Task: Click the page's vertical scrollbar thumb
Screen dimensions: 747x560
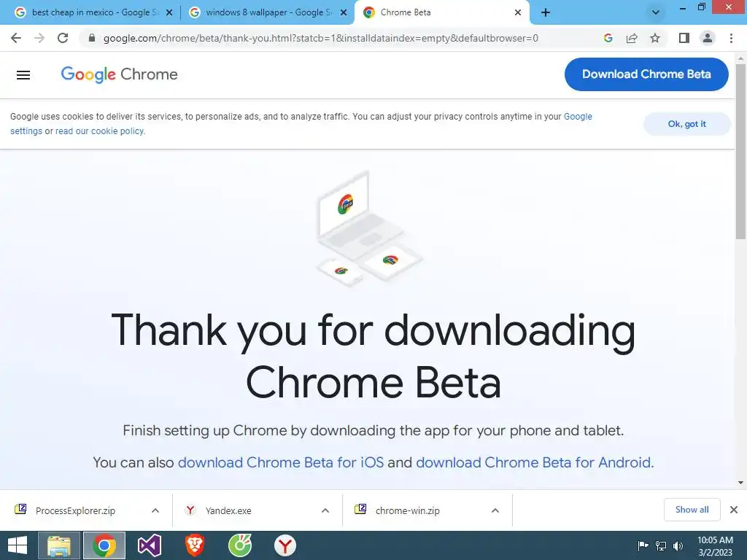Action: pyautogui.click(x=740, y=151)
